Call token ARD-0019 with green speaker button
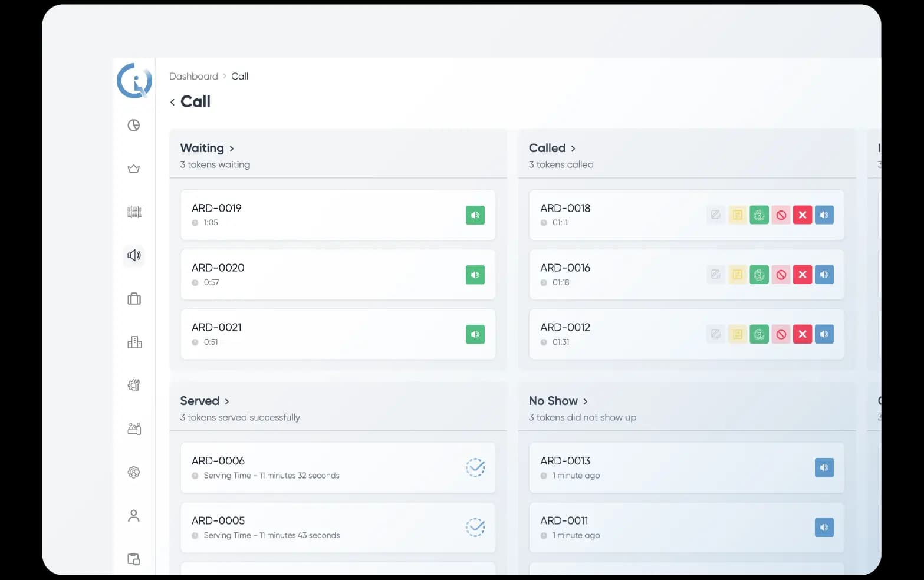Screen dimensions: 924x580 coord(475,215)
